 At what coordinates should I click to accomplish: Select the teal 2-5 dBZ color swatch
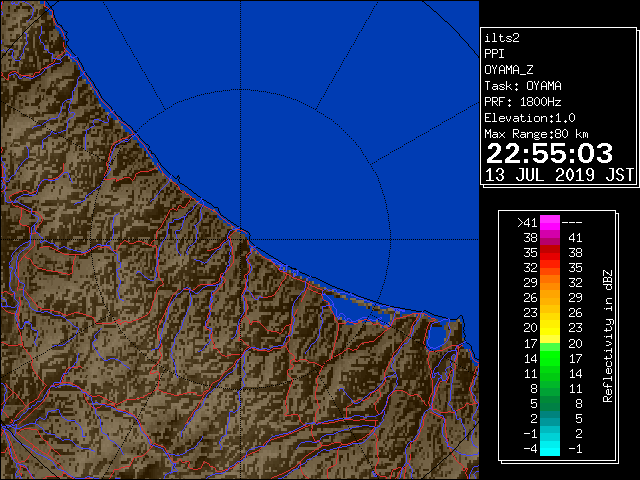(550, 418)
